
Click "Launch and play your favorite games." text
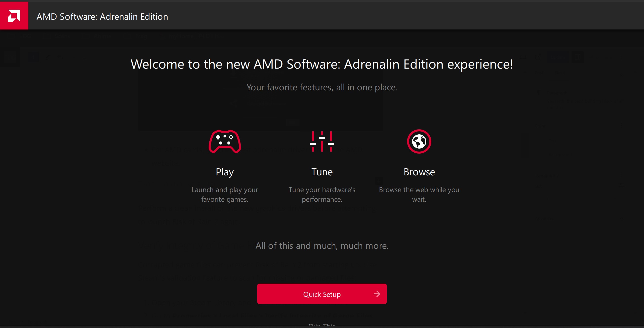[x=225, y=194]
